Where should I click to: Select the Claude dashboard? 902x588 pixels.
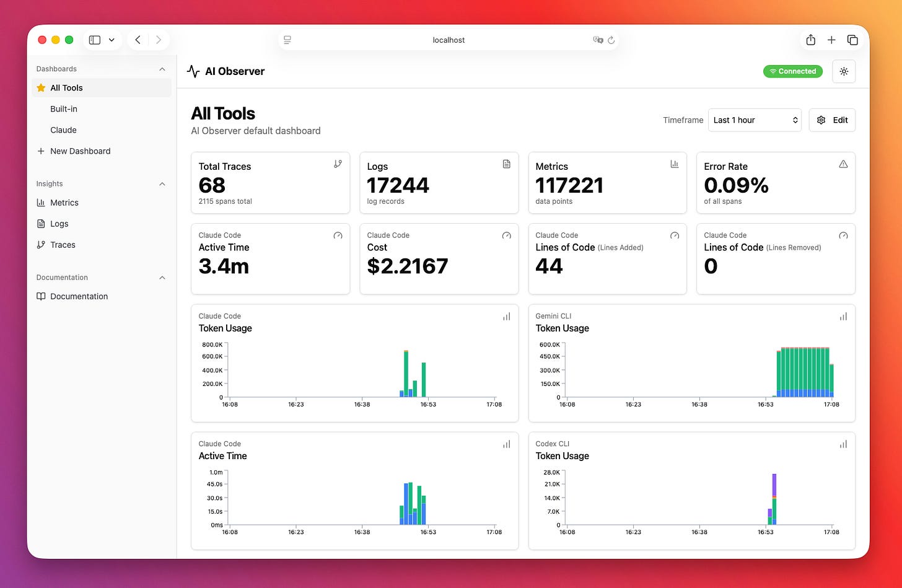tap(63, 130)
